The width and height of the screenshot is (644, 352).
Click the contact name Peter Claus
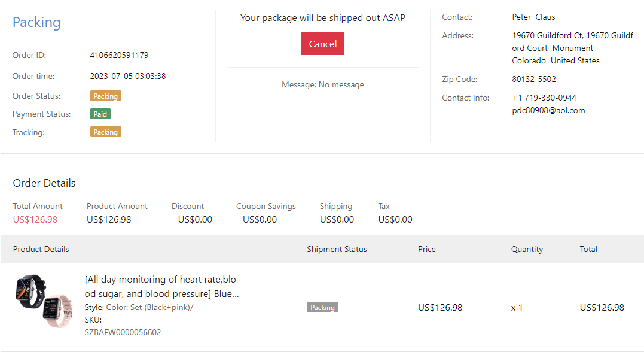pyautogui.click(x=533, y=17)
